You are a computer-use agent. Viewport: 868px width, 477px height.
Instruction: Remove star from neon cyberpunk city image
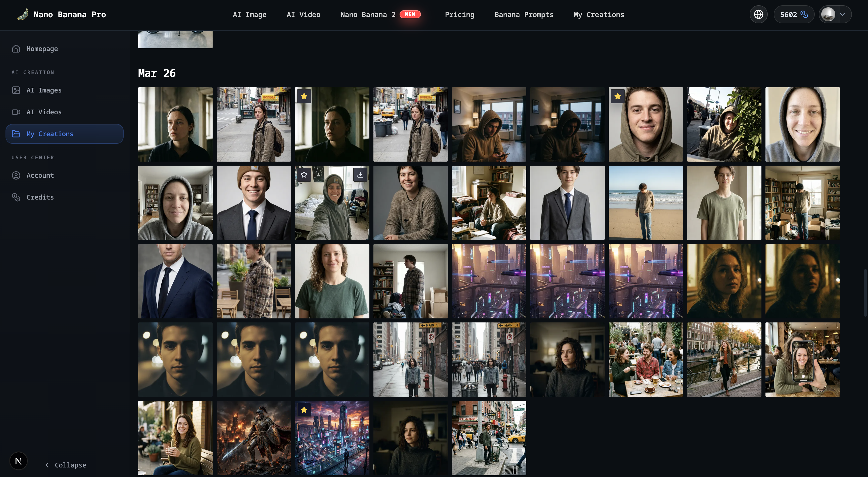[304, 410]
